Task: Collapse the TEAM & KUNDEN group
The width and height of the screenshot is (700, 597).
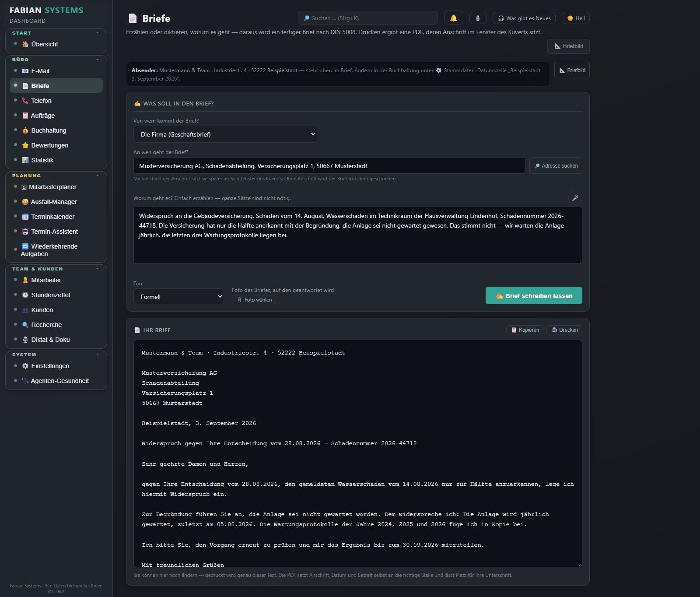Action: point(56,269)
